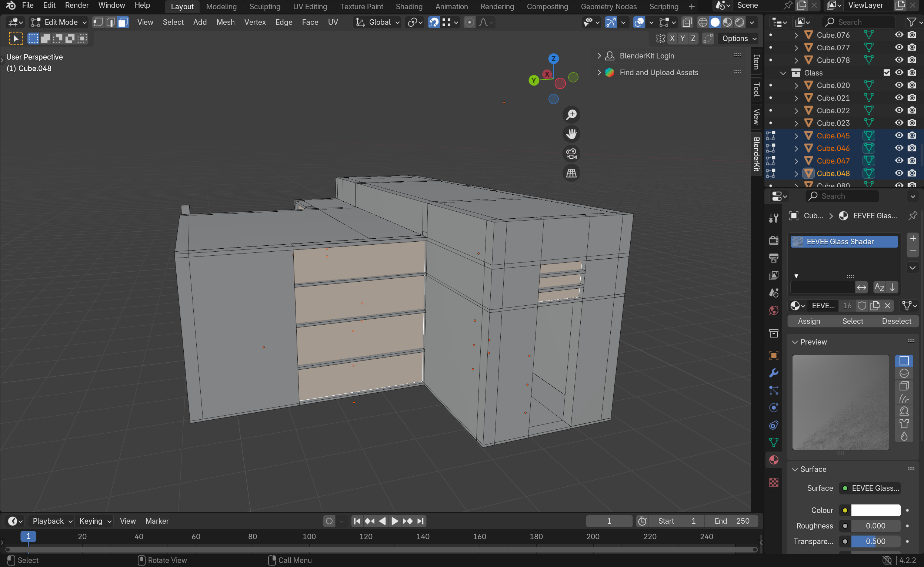Collapse the Preview panel
The width and height of the screenshot is (924, 567).
click(795, 342)
